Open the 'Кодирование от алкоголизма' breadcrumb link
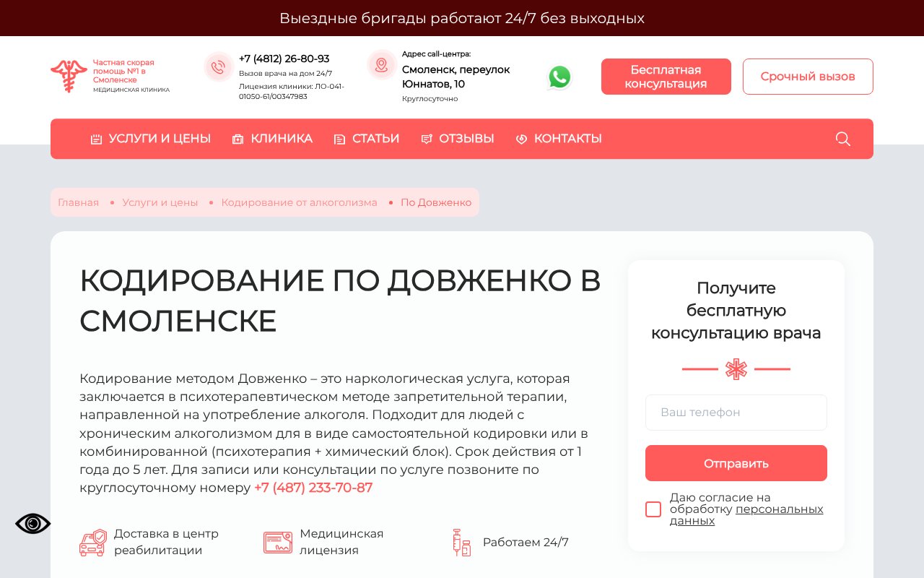This screenshot has width=924, height=578. tap(299, 202)
